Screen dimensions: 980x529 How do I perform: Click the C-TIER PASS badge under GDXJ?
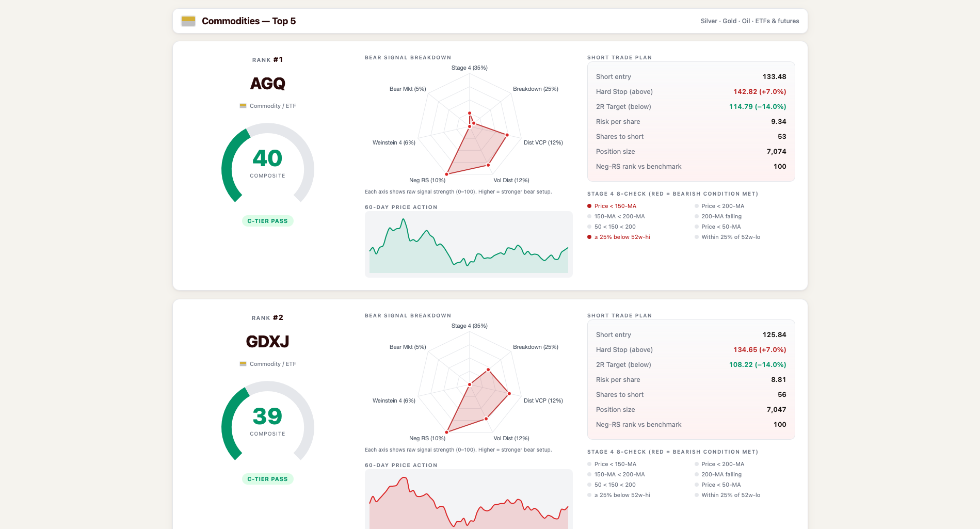click(267, 479)
